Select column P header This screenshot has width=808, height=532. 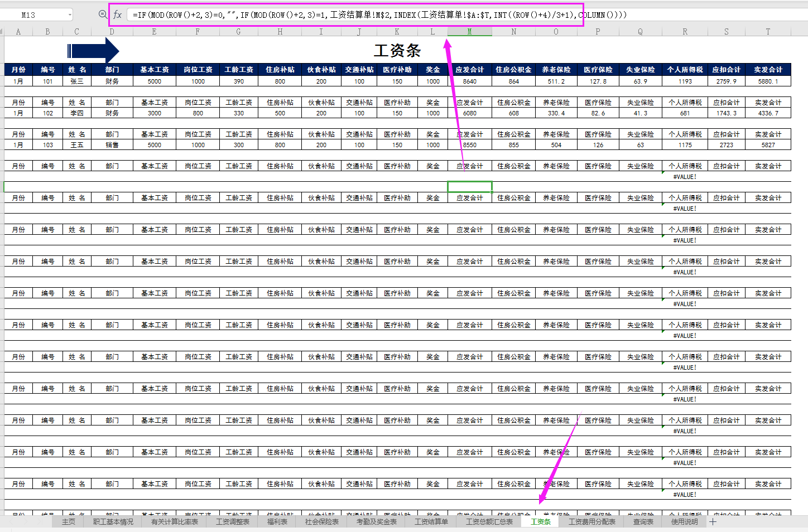[x=598, y=32]
